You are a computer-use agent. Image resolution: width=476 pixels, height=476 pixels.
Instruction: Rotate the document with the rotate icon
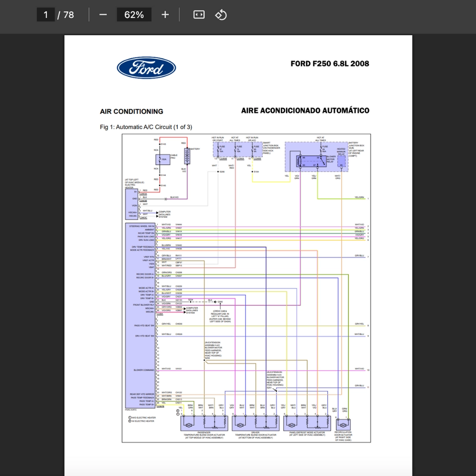[221, 15]
